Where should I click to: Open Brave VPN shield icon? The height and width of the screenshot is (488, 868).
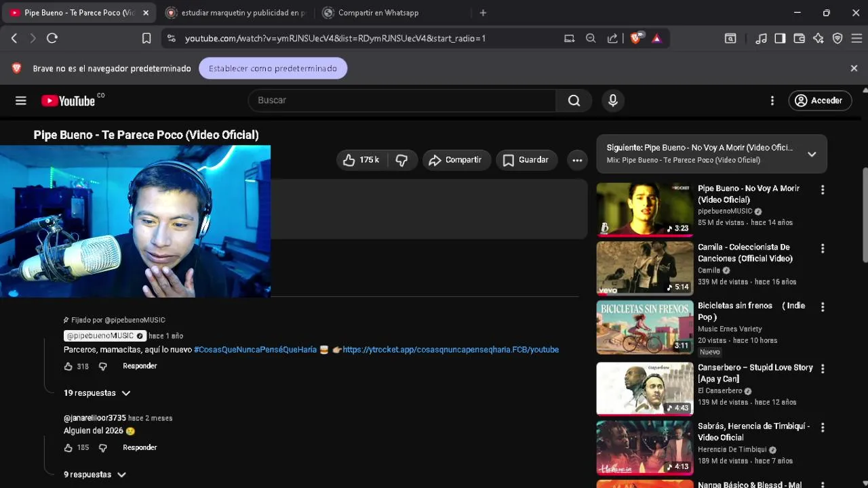pos(837,39)
